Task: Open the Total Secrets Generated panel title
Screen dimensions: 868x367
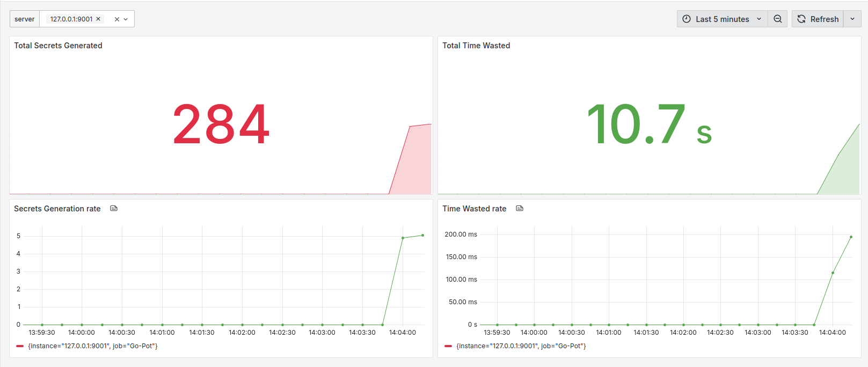Action: tap(58, 46)
